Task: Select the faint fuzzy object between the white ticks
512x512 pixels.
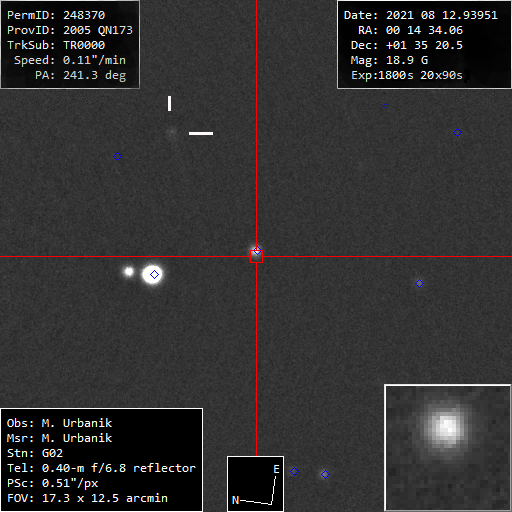Action: click(x=172, y=132)
